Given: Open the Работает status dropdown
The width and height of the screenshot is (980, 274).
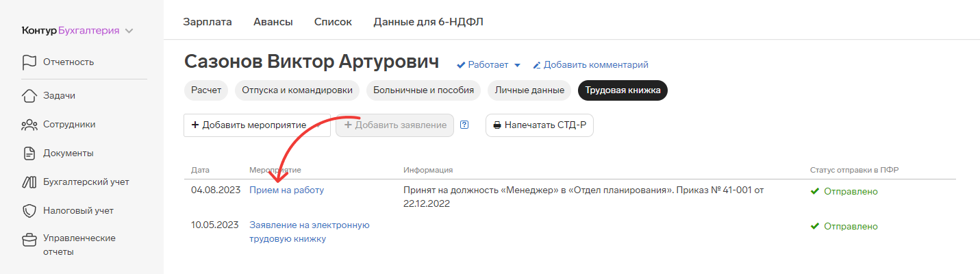Looking at the screenshot, I should point(489,65).
